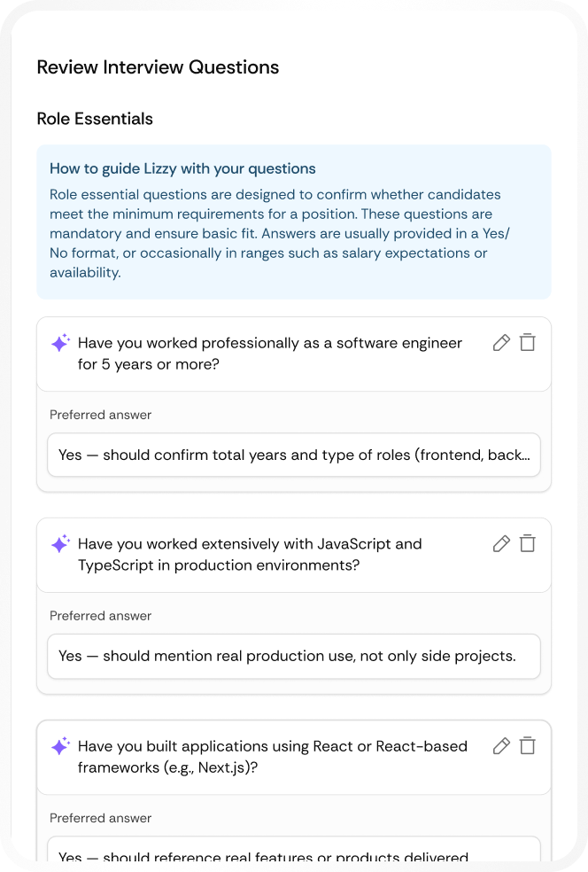This screenshot has height=872, width=588.
Task: Click the answer mentioning real production use
Action: click(x=294, y=656)
